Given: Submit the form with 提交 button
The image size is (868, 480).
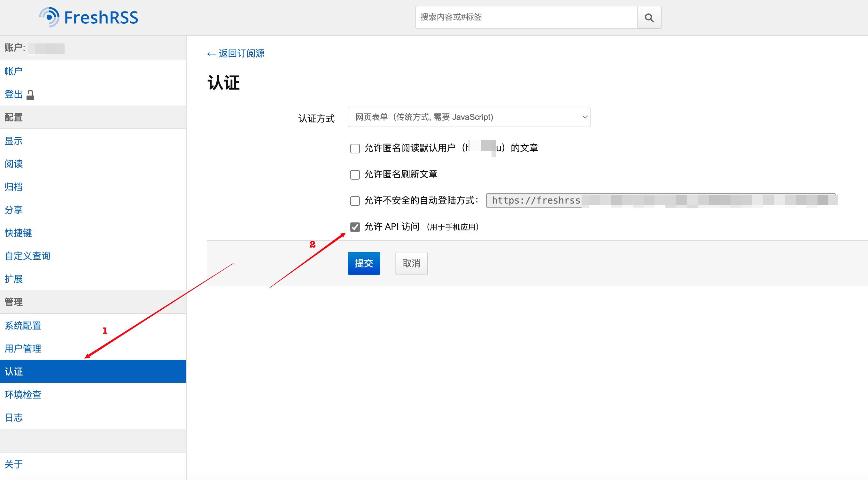Looking at the screenshot, I should point(364,263).
